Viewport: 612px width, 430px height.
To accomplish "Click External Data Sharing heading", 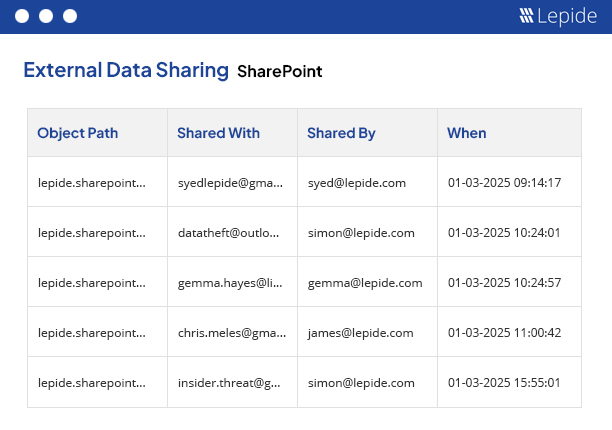I will [126, 71].
